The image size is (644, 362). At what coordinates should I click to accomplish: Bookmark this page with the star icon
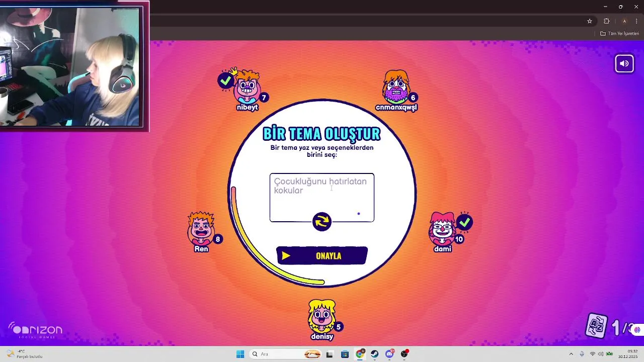(590, 21)
